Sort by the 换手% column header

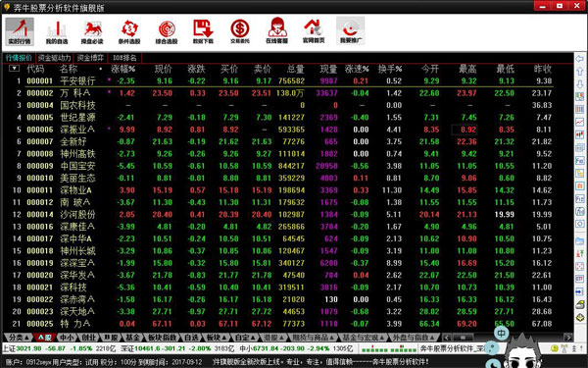(x=390, y=69)
